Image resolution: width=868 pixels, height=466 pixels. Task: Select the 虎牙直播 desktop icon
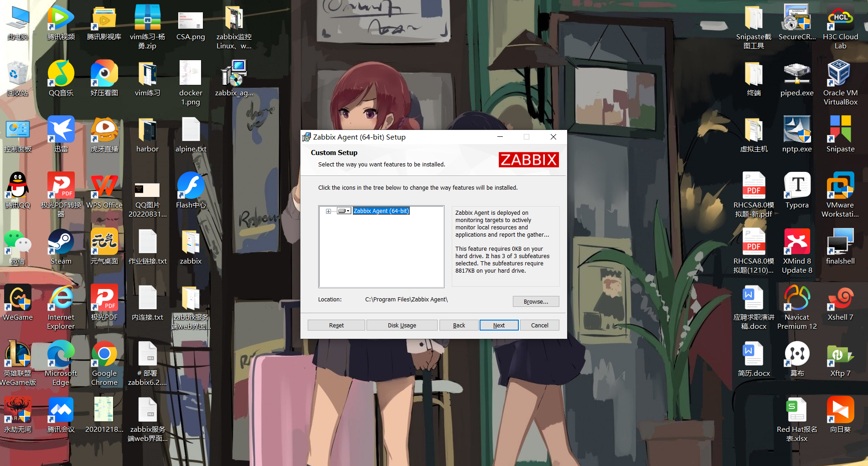point(104,135)
